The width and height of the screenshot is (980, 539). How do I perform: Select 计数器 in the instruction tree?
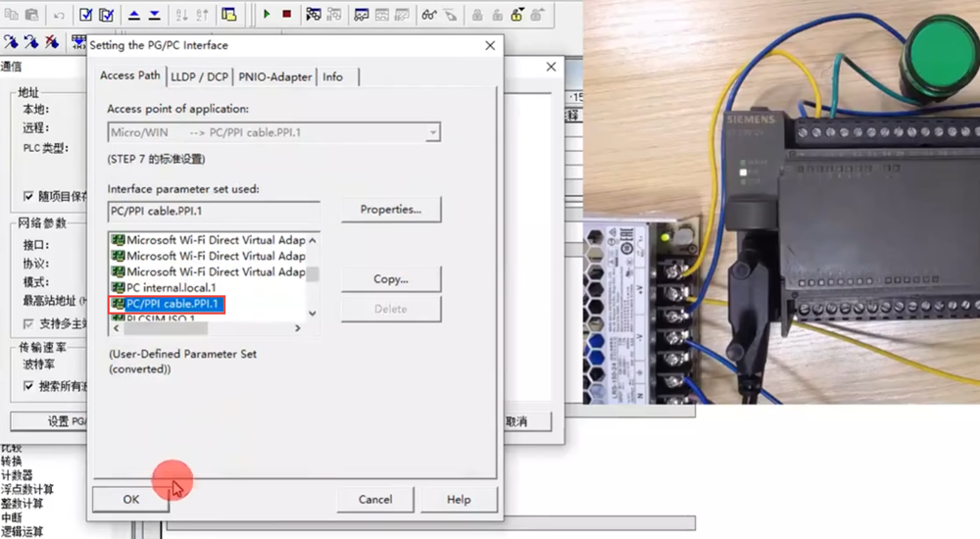pyautogui.click(x=17, y=475)
